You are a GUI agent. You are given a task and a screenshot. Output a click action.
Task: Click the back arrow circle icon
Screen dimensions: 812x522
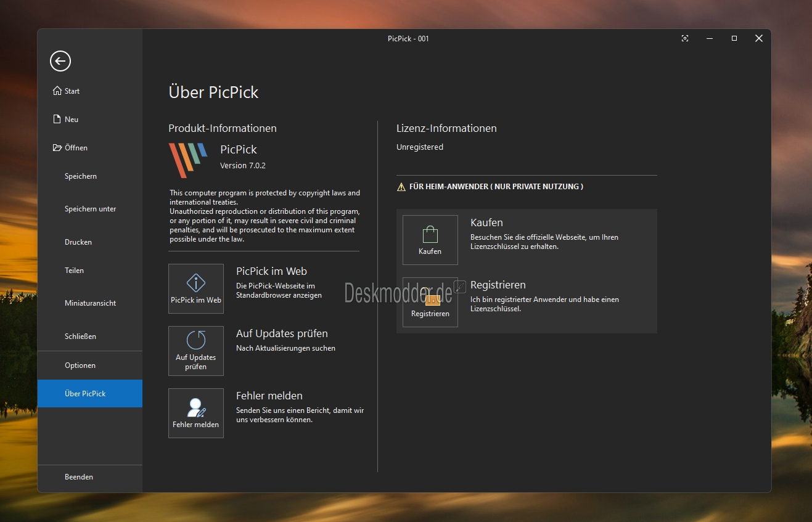click(x=60, y=61)
